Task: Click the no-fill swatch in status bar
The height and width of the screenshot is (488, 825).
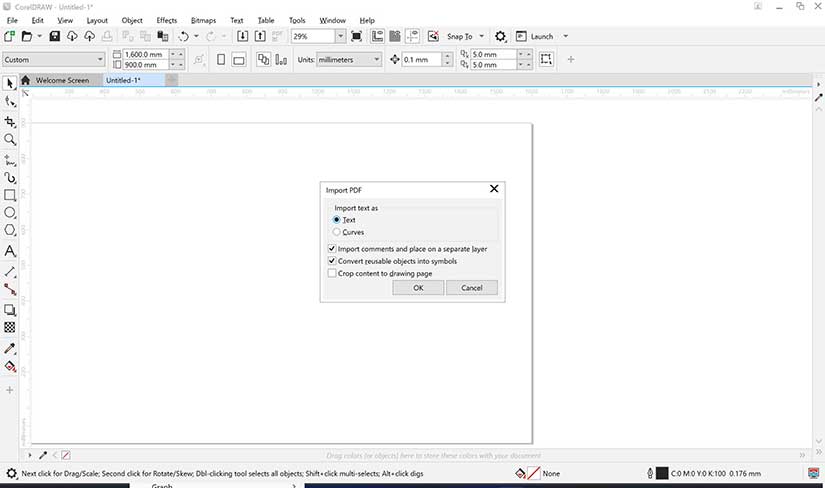Action: point(534,473)
